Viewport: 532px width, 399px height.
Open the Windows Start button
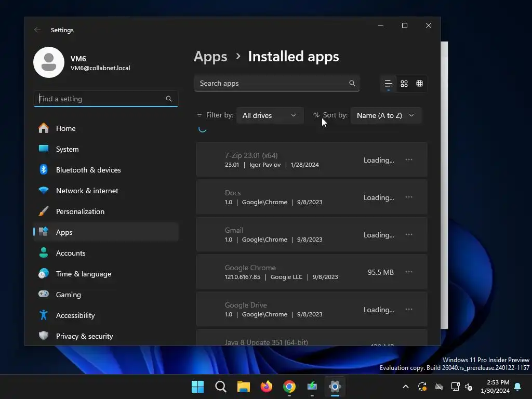tap(197, 387)
